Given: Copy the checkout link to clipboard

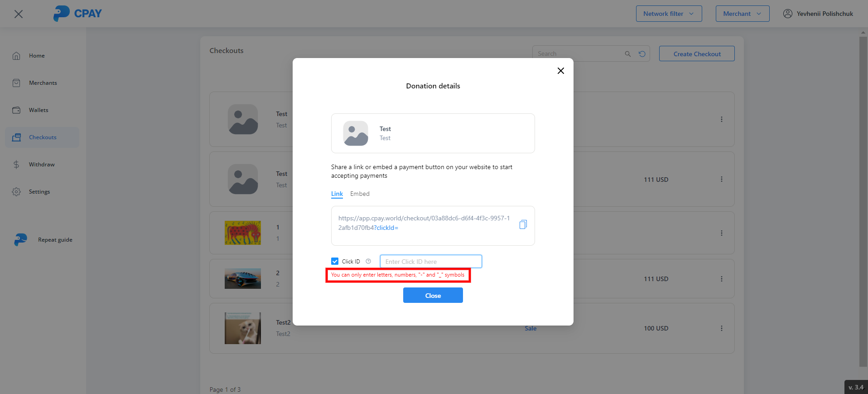Looking at the screenshot, I should (x=523, y=224).
